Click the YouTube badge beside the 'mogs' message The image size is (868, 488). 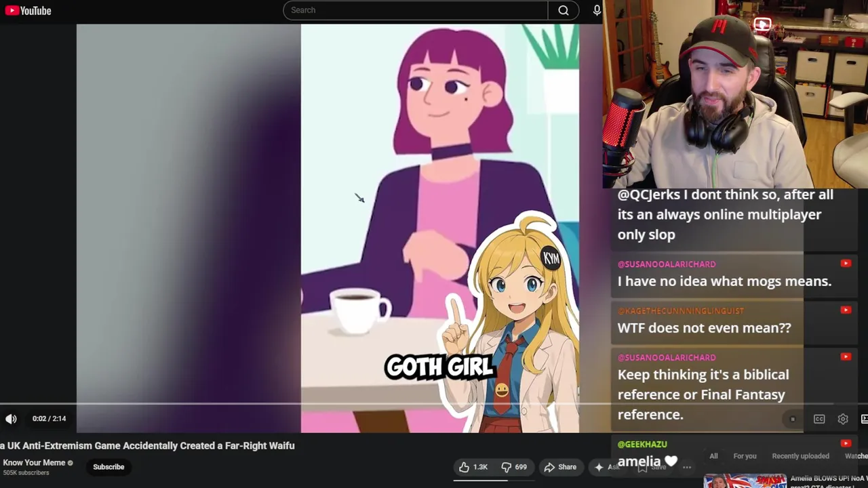(x=846, y=264)
